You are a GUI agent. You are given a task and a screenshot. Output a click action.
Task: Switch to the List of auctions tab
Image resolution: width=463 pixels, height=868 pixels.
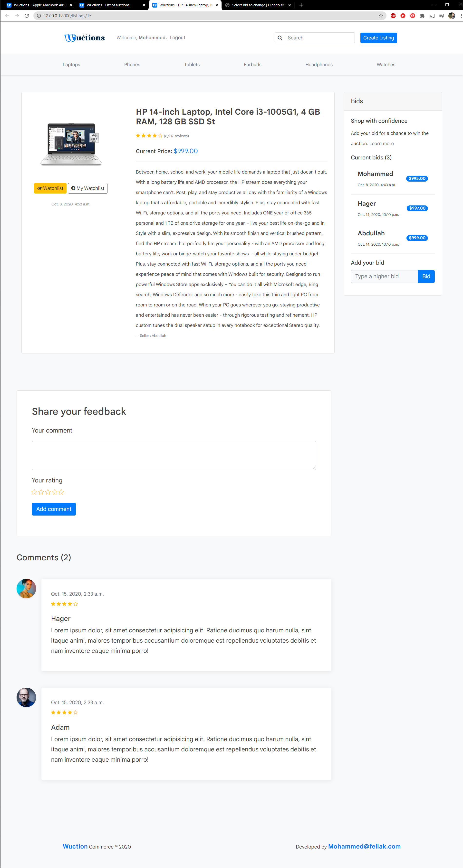(x=108, y=5)
